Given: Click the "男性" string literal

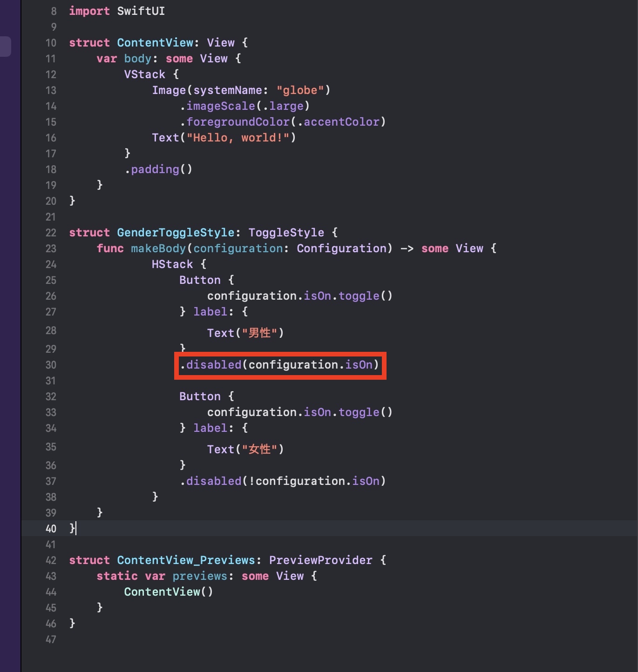Looking at the screenshot, I should pos(259,333).
